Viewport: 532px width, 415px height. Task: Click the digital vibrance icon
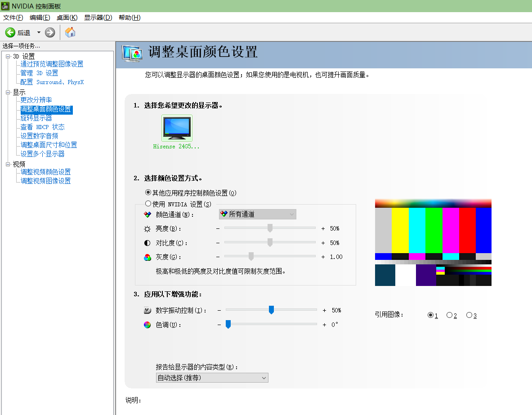coord(147,311)
